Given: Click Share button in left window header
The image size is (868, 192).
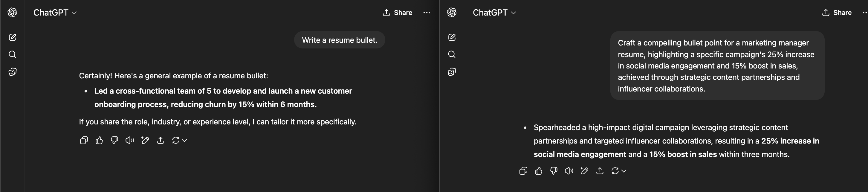Looking at the screenshot, I should pos(398,13).
